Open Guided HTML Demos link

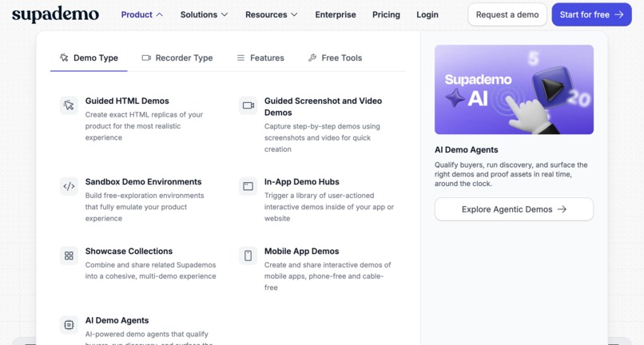point(127,101)
